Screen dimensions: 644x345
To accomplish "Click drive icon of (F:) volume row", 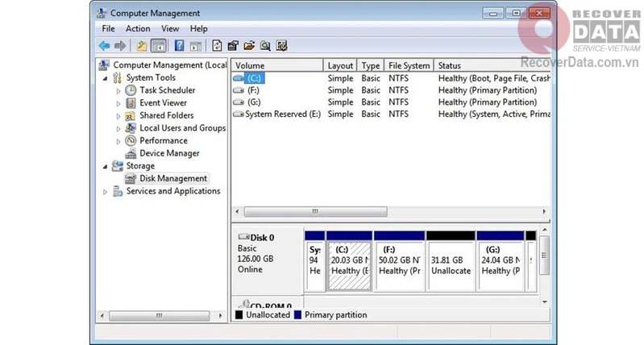I will pos(239,90).
